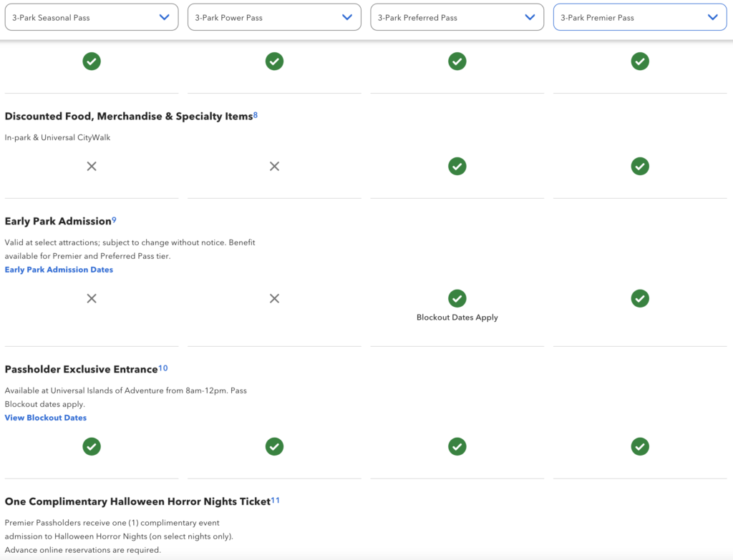The image size is (733, 560).
Task: Open the Early Park Admission Dates link
Action: coord(59,270)
